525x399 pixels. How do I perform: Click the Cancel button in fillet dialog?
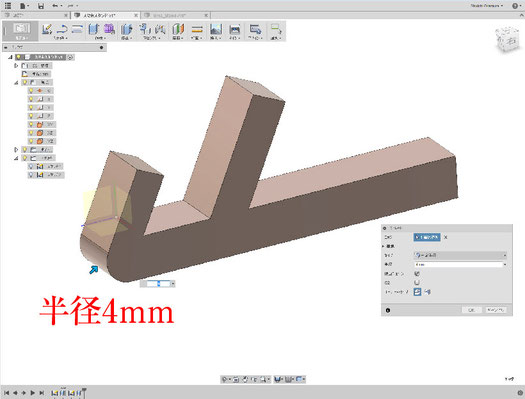(x=496, y=310)
